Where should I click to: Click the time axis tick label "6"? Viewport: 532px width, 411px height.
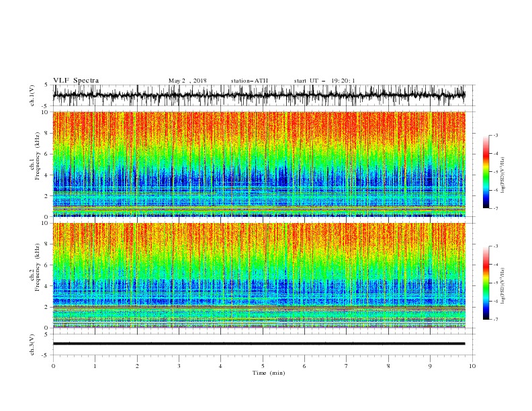tap(304, 366)
